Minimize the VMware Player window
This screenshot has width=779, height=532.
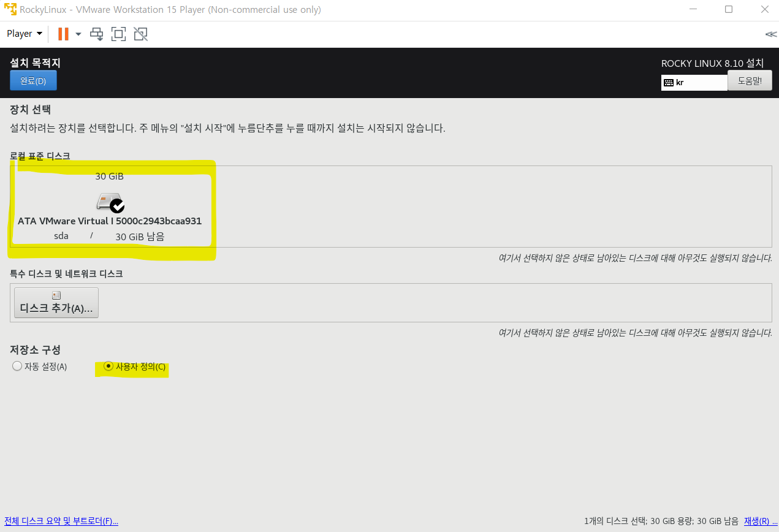(693, 10)
